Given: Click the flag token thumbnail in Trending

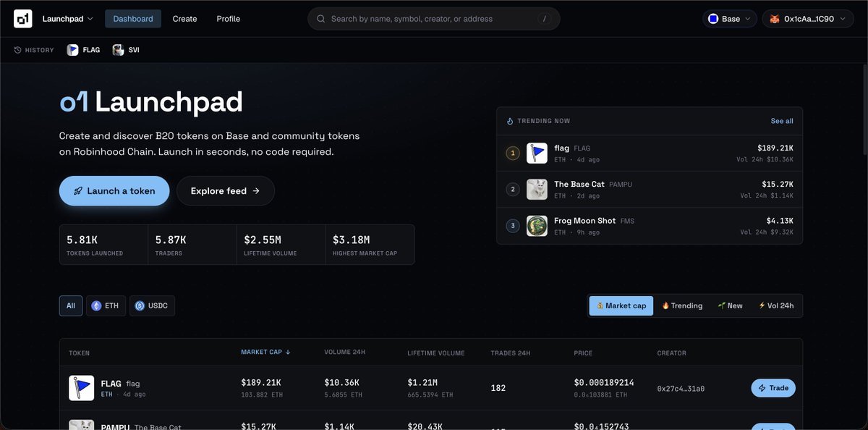Looking at the screenshot, I should (x=537, y=153).
